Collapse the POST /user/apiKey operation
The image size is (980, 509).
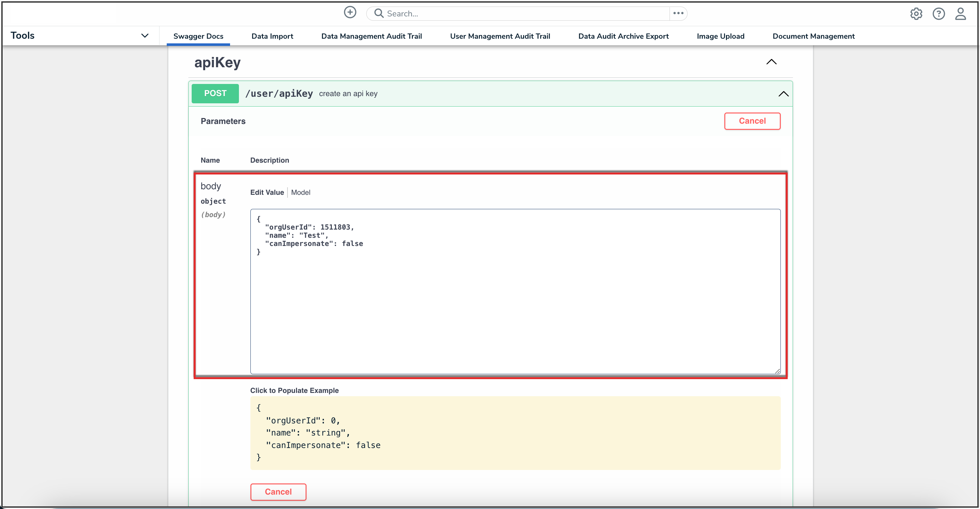click(x=783, y=94)
